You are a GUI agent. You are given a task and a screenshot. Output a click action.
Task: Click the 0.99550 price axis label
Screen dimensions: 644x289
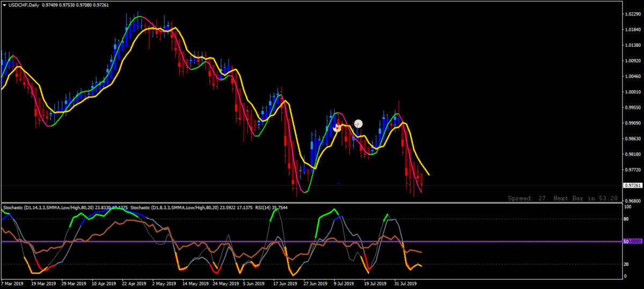pyautogui.click(x=633, y=108)
